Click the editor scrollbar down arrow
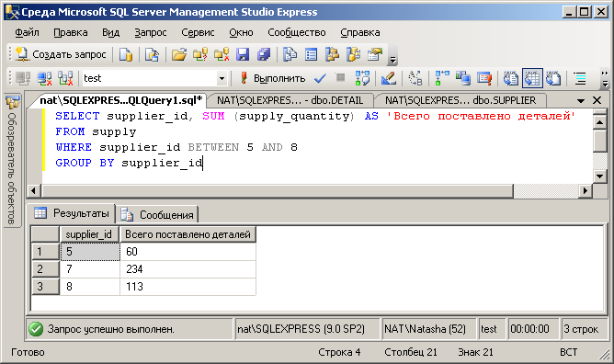Viewport: 614px width, 364px height. point(600,176)
